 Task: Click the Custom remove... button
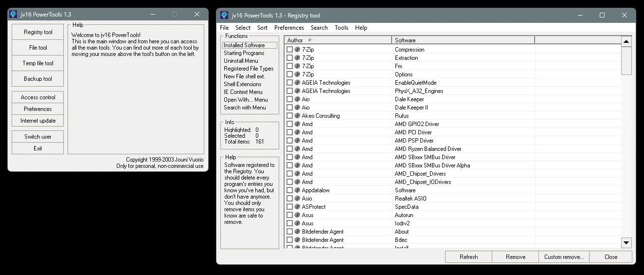point(564,257)
